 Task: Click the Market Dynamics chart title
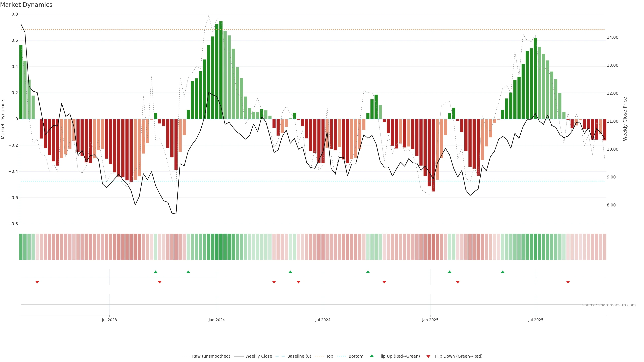(26, 5)
